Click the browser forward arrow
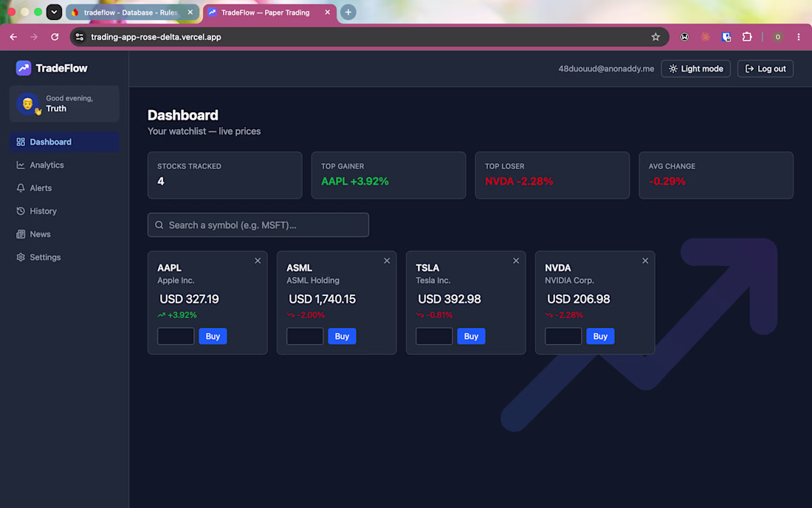812x508 pixels. (34, 37)
